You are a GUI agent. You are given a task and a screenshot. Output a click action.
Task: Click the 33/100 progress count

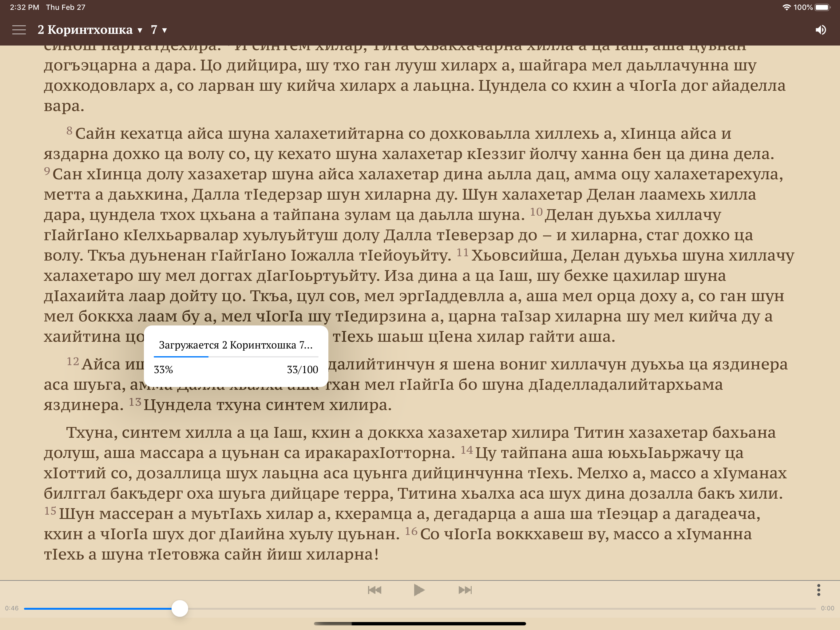click(x=302, y=369)
